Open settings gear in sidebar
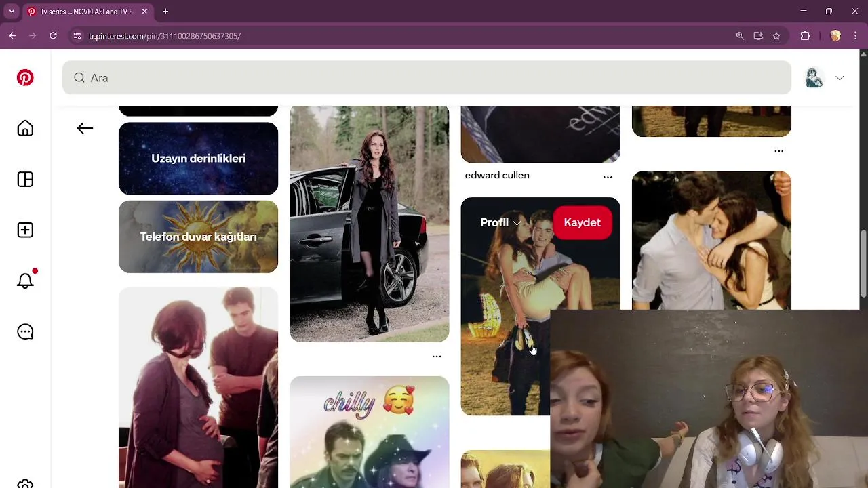The height and width of the screenshot is (488, 868). (x=25, y=483)
